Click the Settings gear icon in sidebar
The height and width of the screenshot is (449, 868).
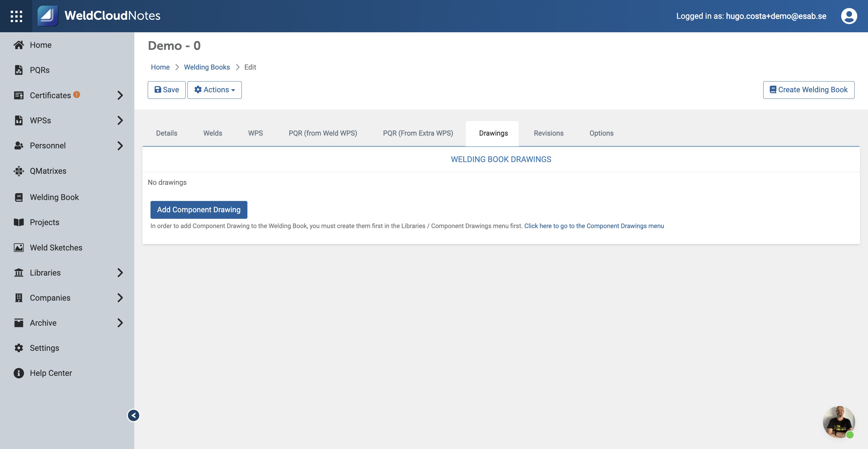pos(19,348)
